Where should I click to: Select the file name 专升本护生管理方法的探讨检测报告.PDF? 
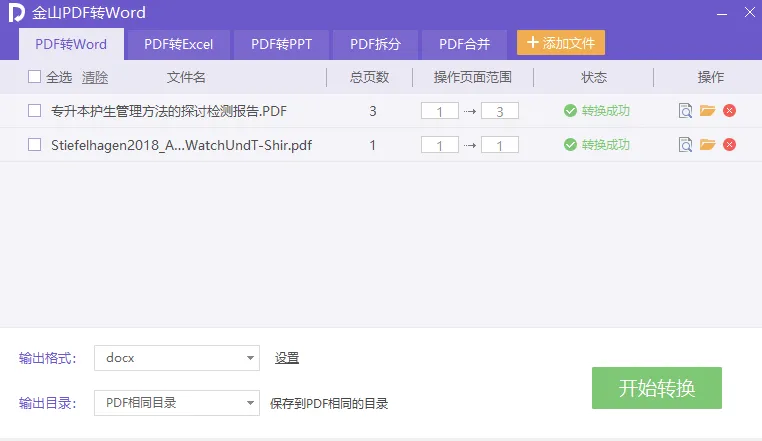[x=169, y=111]
